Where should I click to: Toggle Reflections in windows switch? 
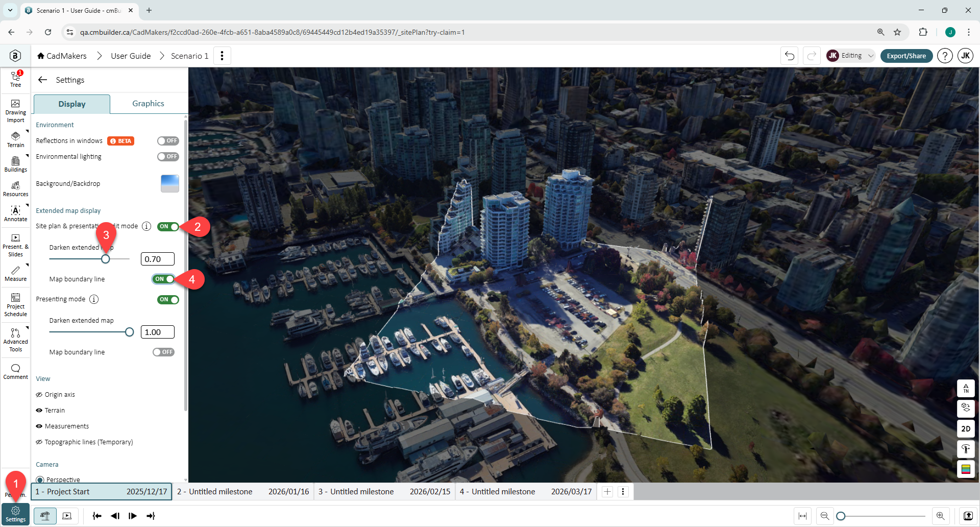(x=168, y=141)
